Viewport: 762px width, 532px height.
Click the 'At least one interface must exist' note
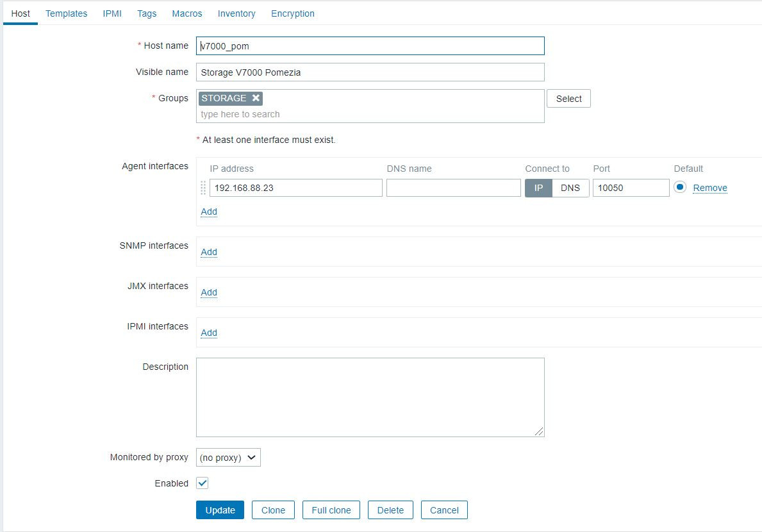(269, 140)
